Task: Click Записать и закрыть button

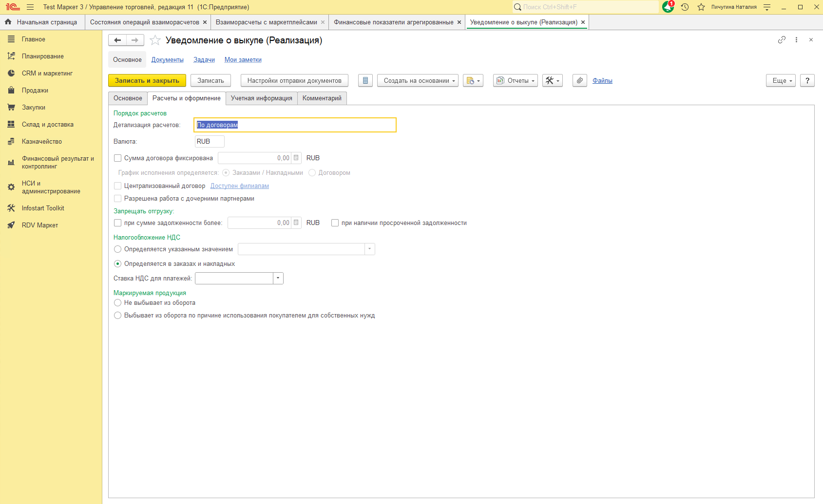Action: [147, 81]
